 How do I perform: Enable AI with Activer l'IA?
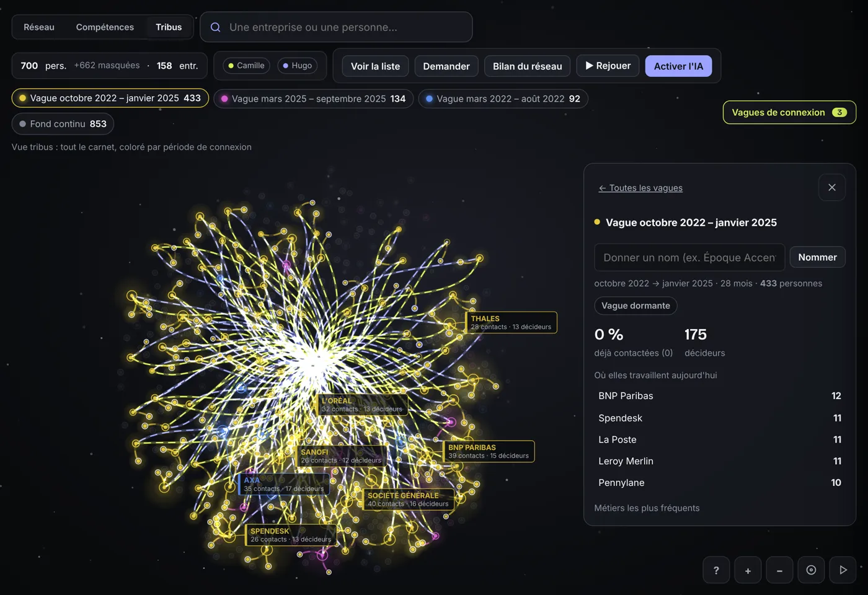click(x=678, y=66)
